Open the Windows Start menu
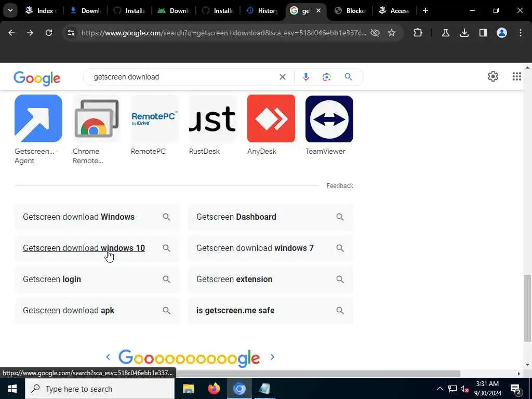 click(x=12, y=389)
